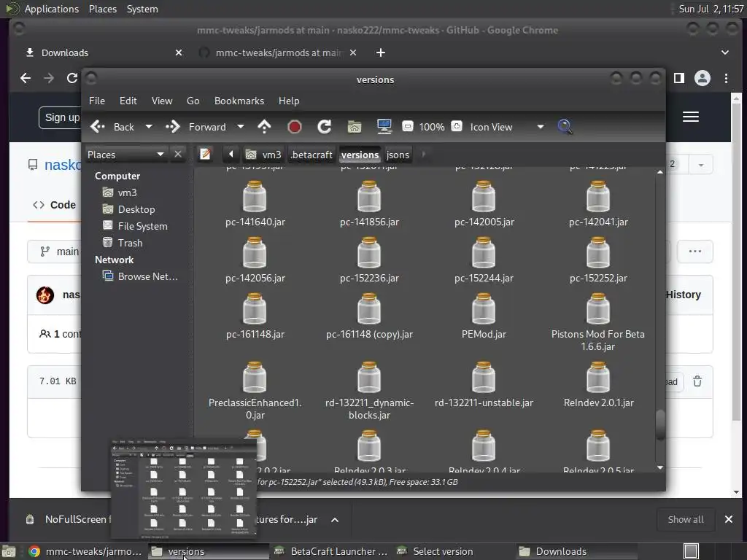Open the Bookmarks menu
747x560 pixels.
click(239, 101)
